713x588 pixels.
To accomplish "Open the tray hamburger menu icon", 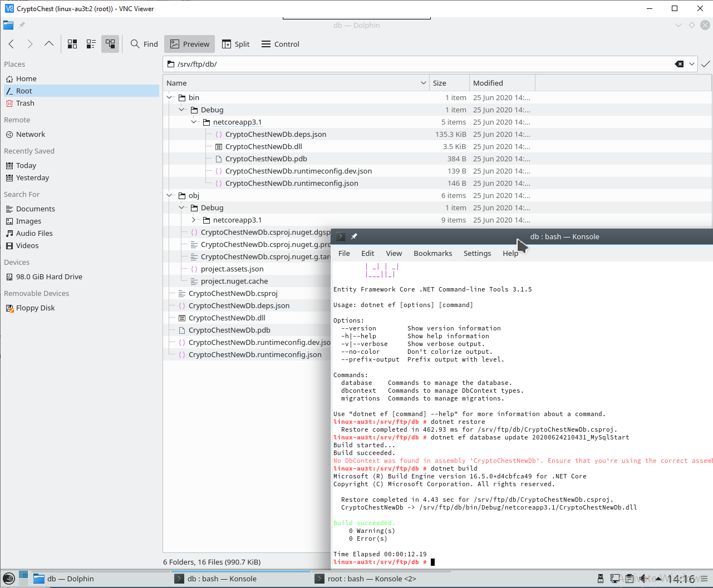I will (x=704, y=579).
